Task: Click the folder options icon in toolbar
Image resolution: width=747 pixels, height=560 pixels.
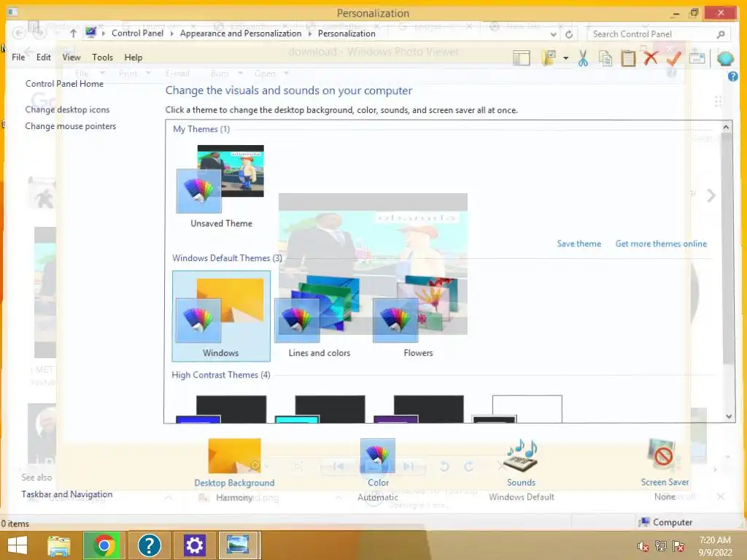Action: (x=549, y=58)
